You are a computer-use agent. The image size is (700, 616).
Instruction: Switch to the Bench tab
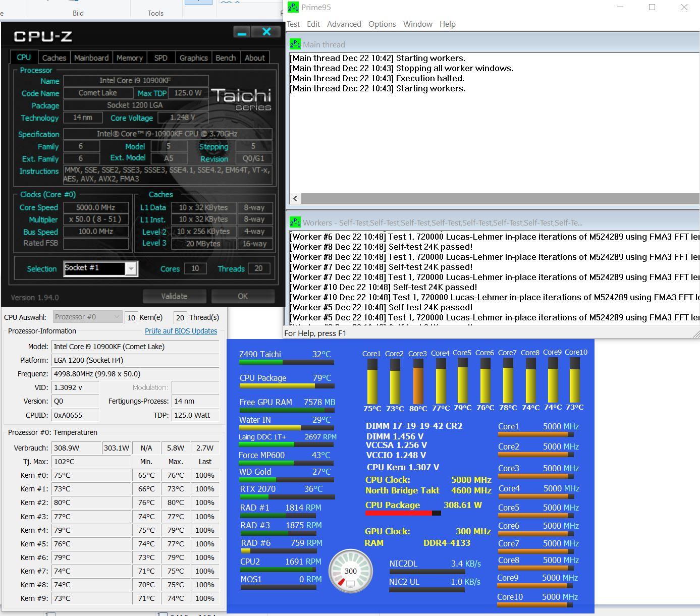[226, 58]
